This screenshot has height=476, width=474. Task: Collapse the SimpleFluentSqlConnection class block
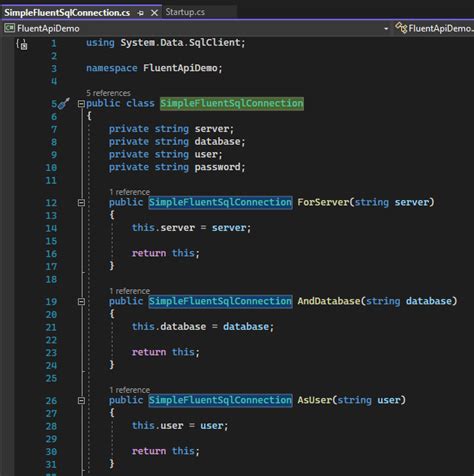click(x=81, y=104)
